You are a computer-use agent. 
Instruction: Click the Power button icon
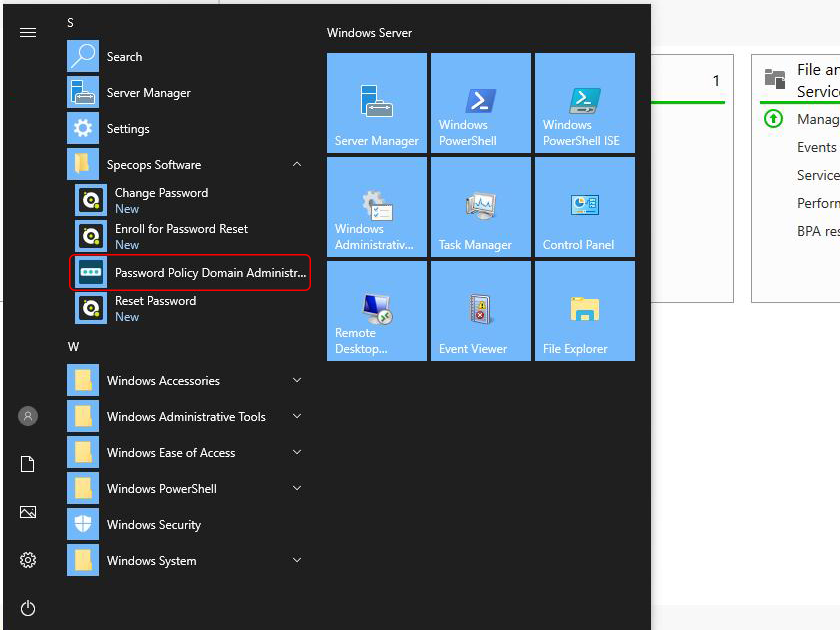point(28,608)
